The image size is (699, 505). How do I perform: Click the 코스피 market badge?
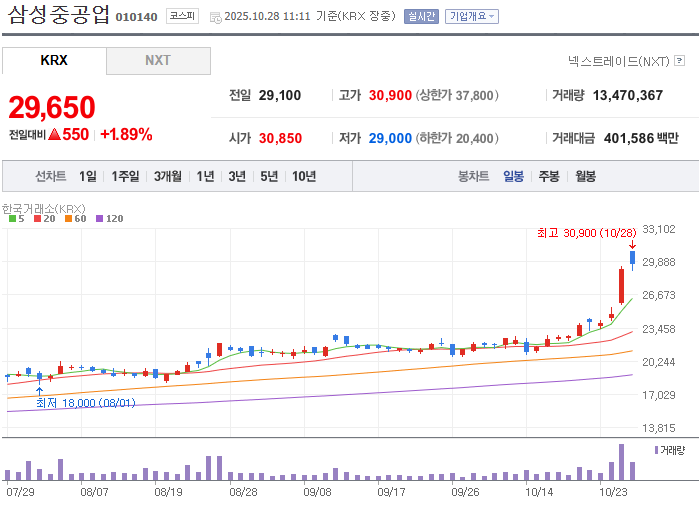click(x=182, y=16)
